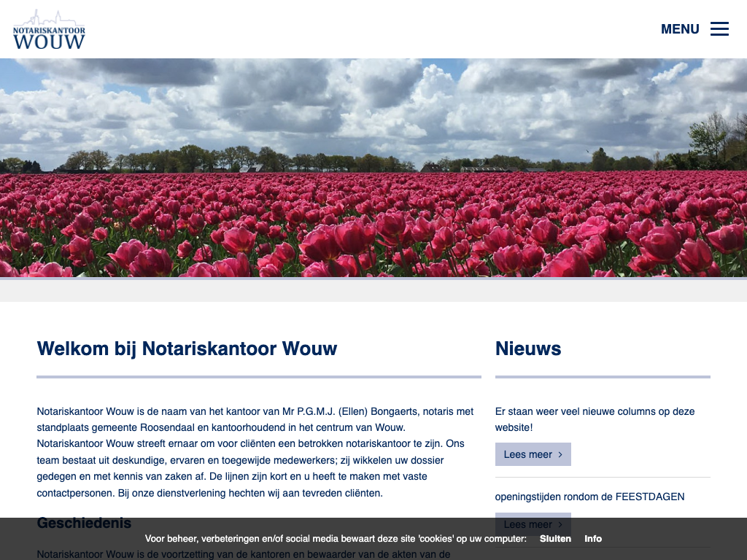Screen dimensions: 747x560
Task: Click the intro paragraph about Ellen Bongaerts
Action: (255, 452)
